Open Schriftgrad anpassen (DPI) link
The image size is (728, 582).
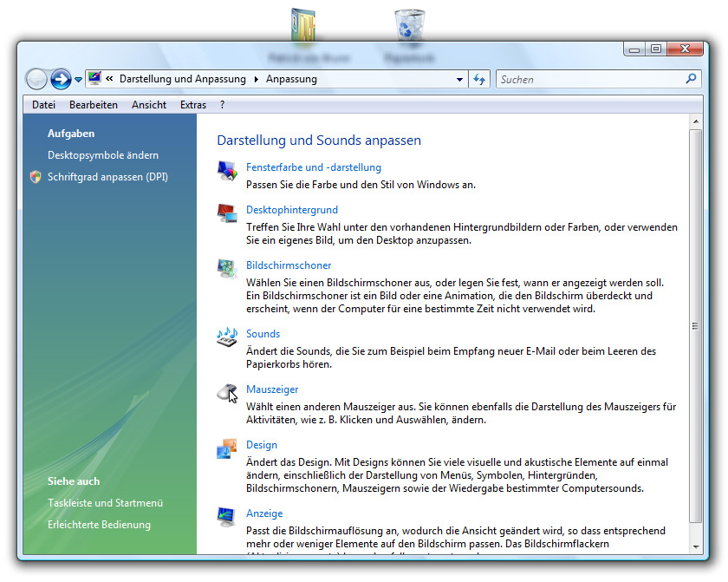pyautogui.click(x=107, y=177)
